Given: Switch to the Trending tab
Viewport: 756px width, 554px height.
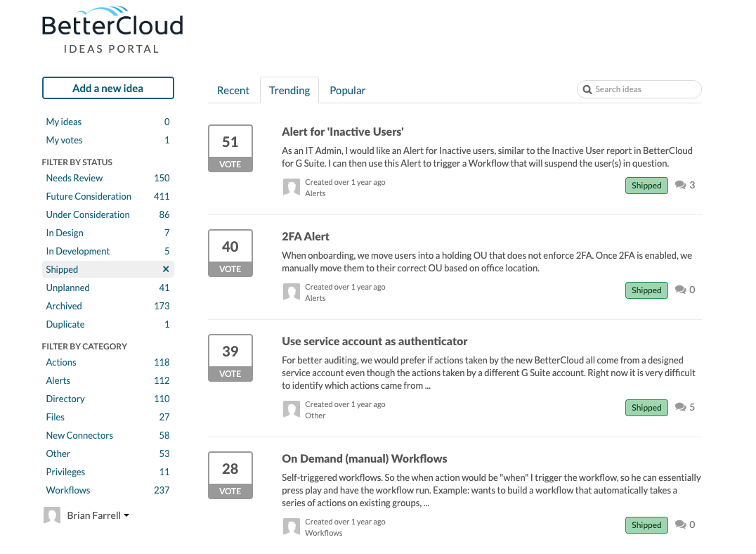Looking at the screenshot, I should click(x=289, y=90).
